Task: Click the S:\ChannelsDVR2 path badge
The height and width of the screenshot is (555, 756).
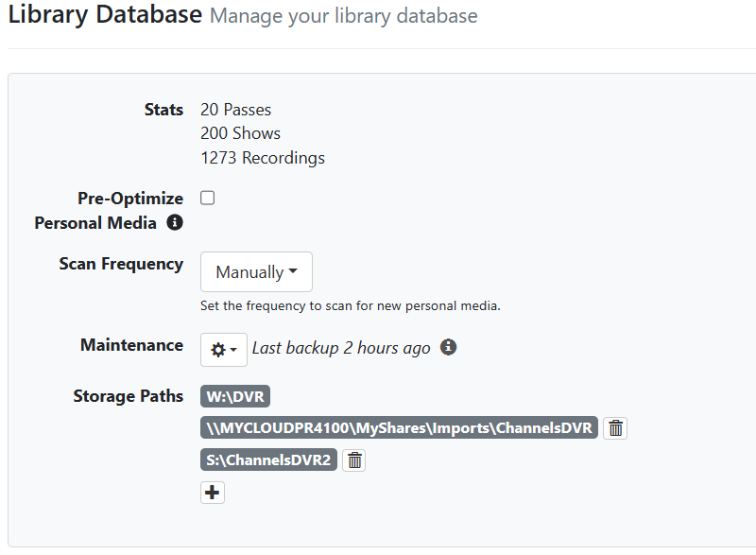Action: pos(268,460)
